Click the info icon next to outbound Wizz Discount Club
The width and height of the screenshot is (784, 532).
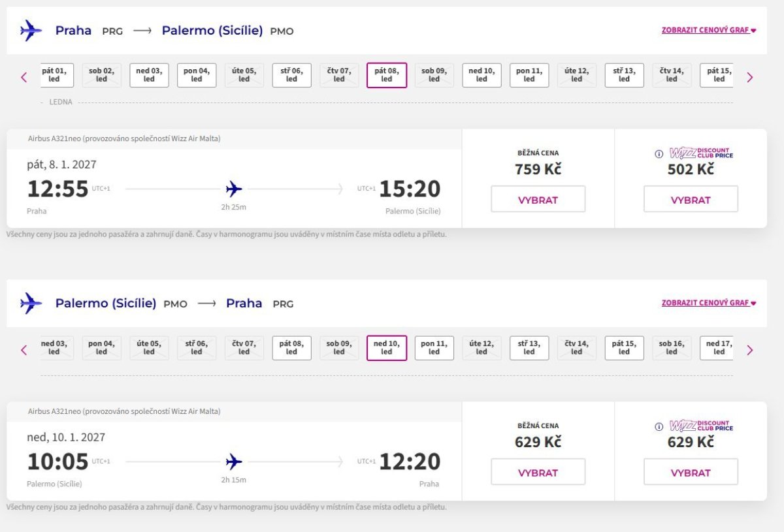[659, 154]
